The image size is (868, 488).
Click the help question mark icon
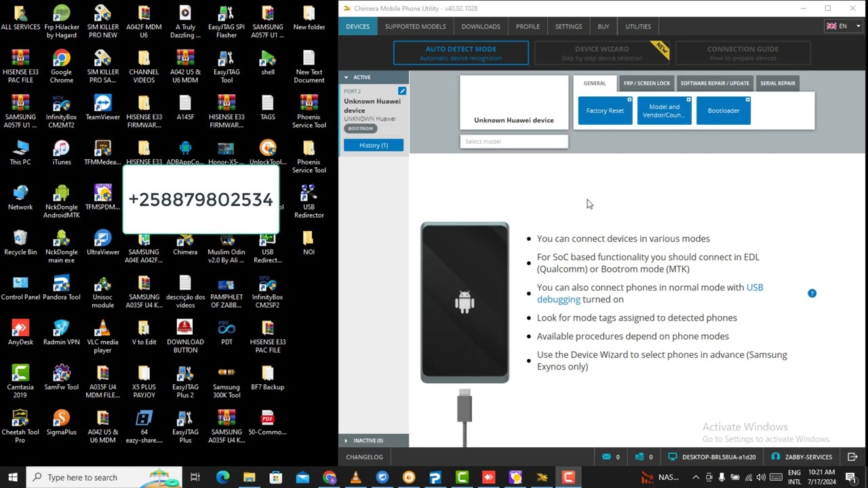812,293
